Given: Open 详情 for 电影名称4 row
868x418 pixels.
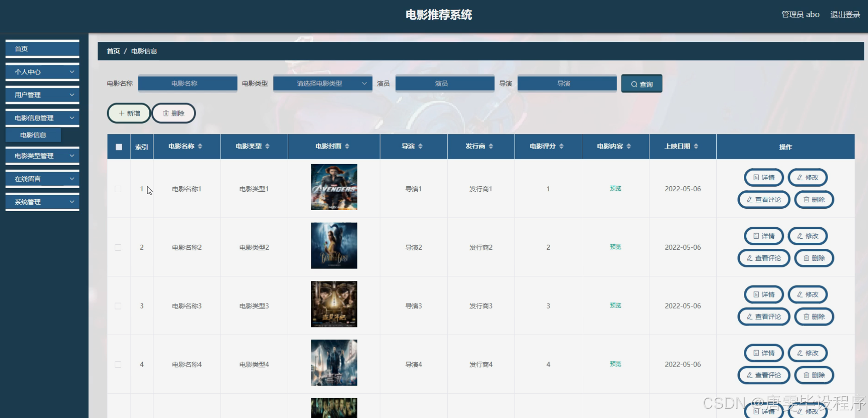Looking at the screenshot, I should (x=764, y=353).
